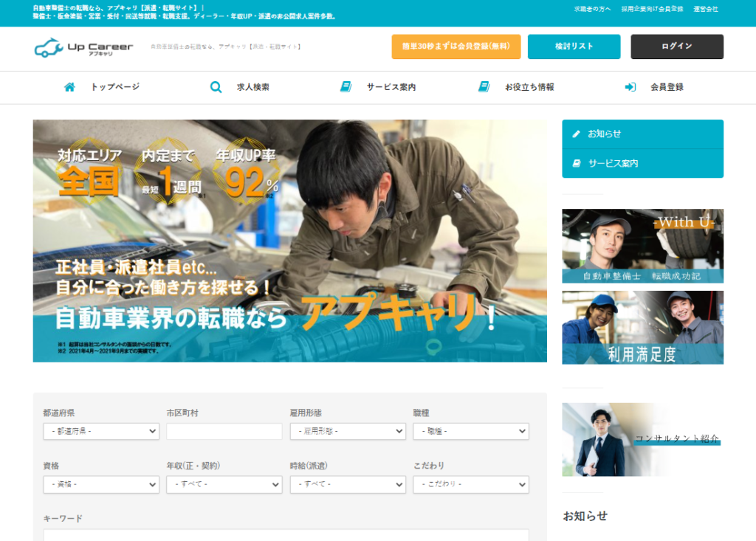Click the book icon beside サービス案内 in navigation
Screen dimensions: 756x541
[x=346, y=87]
